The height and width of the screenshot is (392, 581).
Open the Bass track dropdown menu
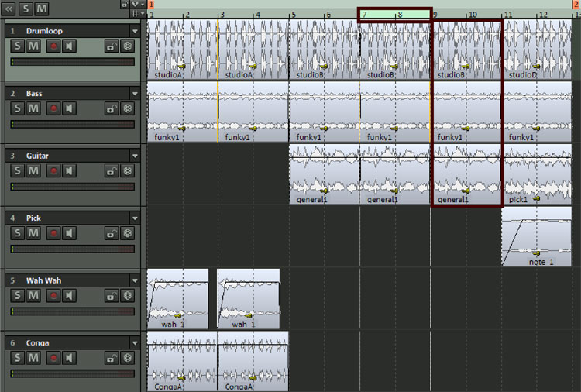(x=135, y=94)
